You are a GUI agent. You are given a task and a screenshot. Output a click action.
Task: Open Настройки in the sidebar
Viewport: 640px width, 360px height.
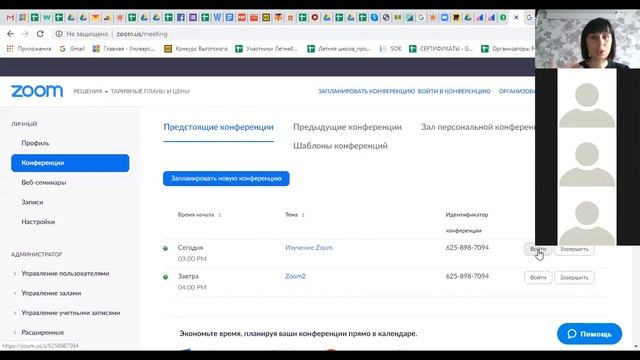point(38,222)
